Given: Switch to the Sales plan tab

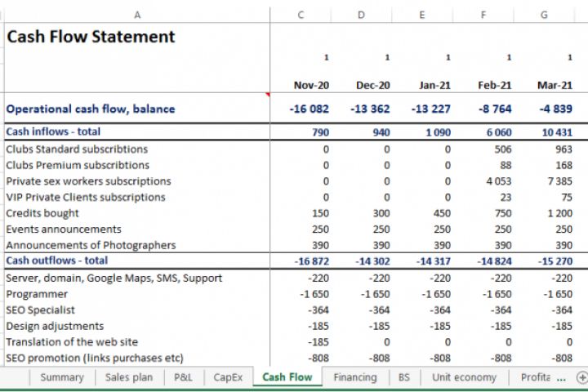Looking at the screenshot, I should 129,377.
